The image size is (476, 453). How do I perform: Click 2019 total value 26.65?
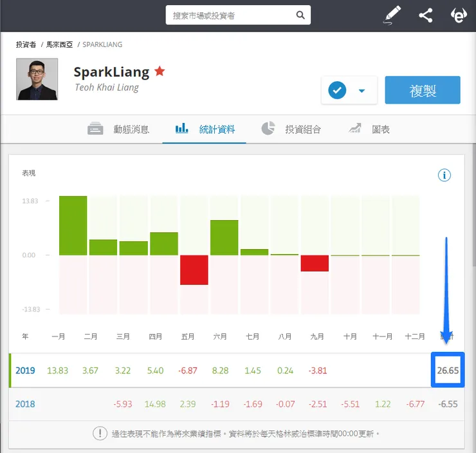coord(448,371)
